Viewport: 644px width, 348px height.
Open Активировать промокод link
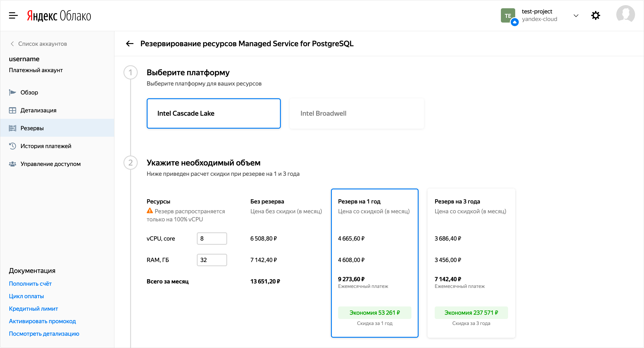coord(42,321)
